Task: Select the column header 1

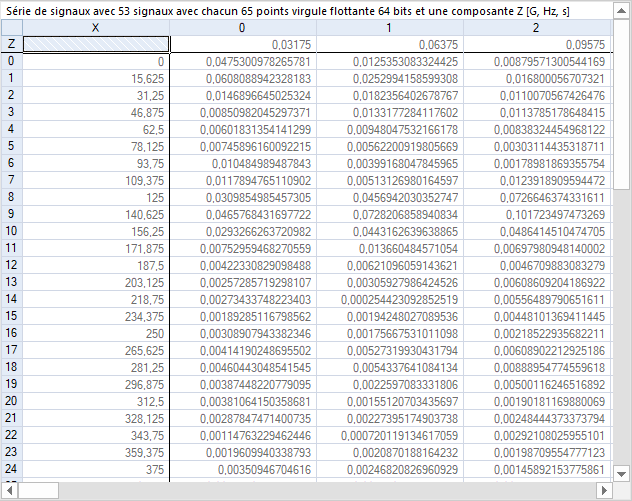Action: 390,28
